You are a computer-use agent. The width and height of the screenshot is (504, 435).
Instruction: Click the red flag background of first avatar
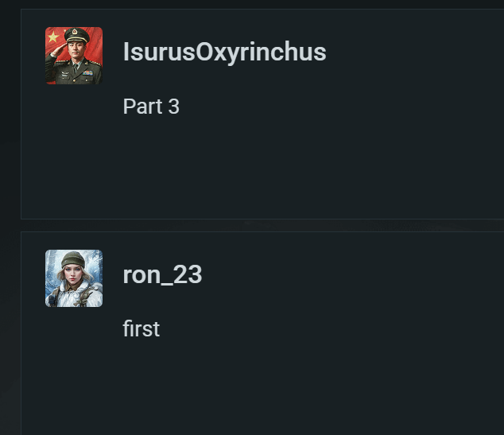click(95, 44)
